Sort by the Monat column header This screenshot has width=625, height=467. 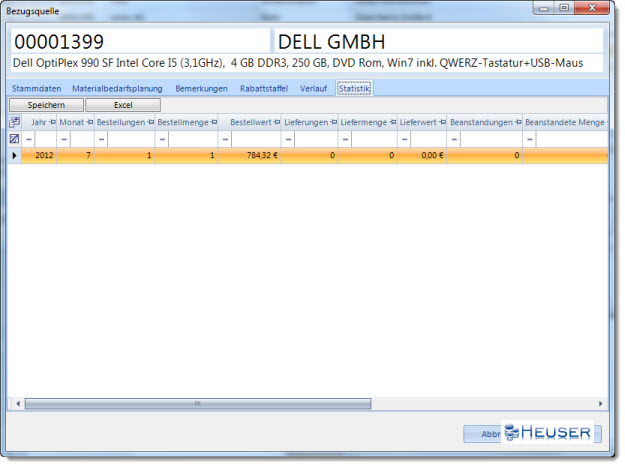coord(72,122)
